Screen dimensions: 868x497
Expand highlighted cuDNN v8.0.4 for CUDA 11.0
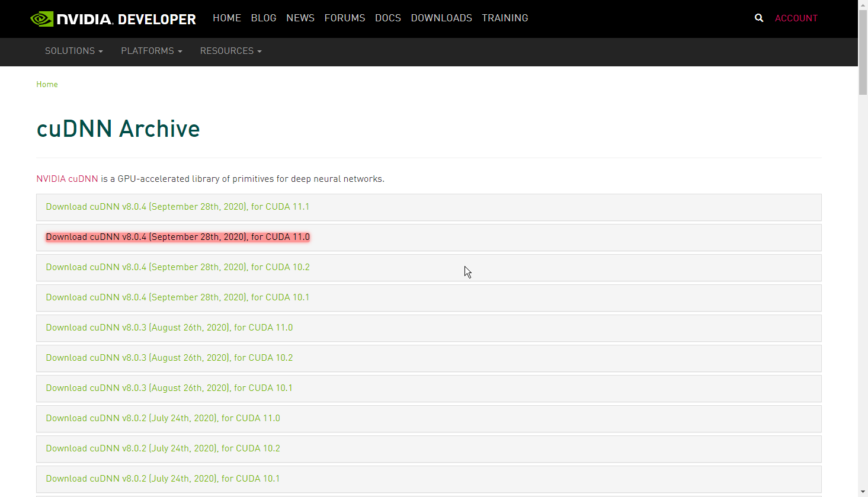178,237
